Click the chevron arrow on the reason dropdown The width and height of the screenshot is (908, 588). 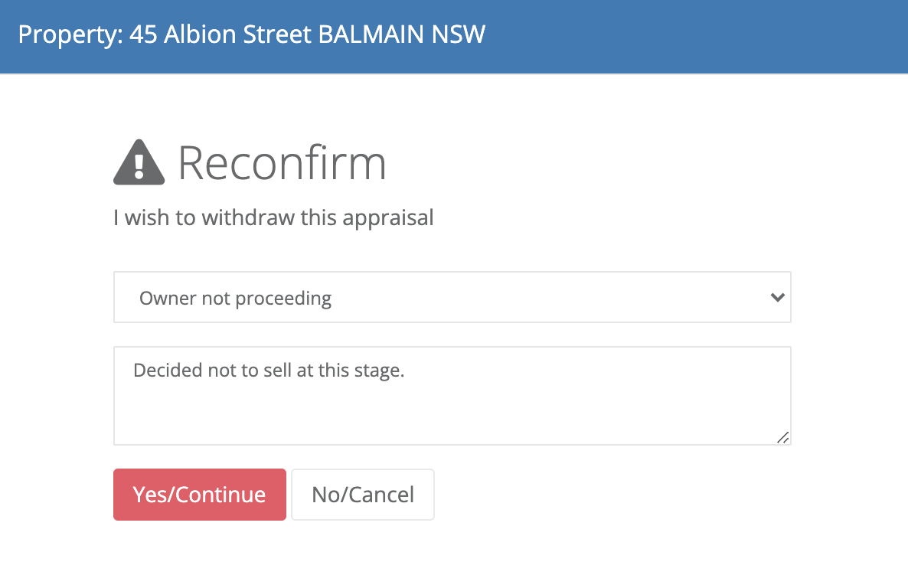(777, 297)
